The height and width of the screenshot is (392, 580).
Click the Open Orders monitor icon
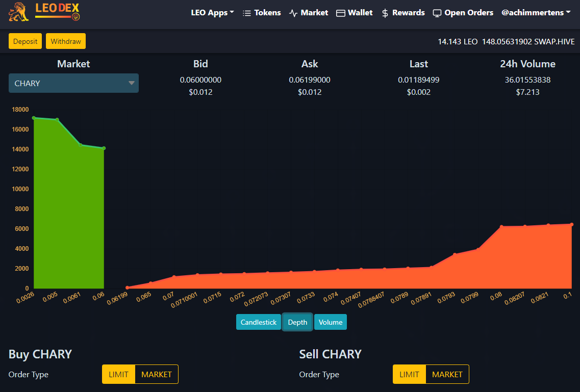pos(437,13)
